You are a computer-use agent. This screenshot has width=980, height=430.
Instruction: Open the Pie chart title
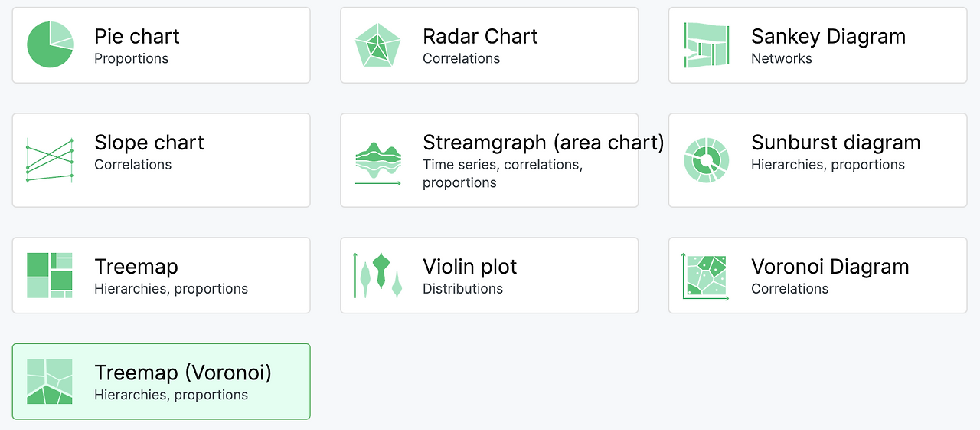[137, 36]
